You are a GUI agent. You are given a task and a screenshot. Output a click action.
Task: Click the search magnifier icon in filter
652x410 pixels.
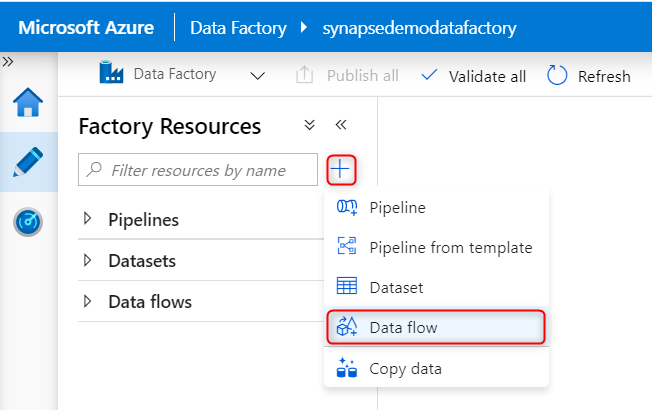click(94, 169)
